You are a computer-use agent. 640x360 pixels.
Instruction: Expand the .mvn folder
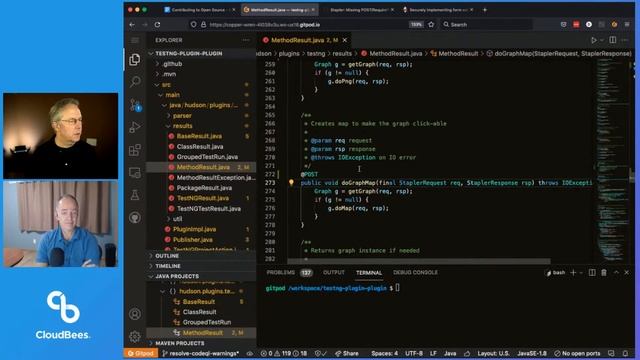(169, 74)
